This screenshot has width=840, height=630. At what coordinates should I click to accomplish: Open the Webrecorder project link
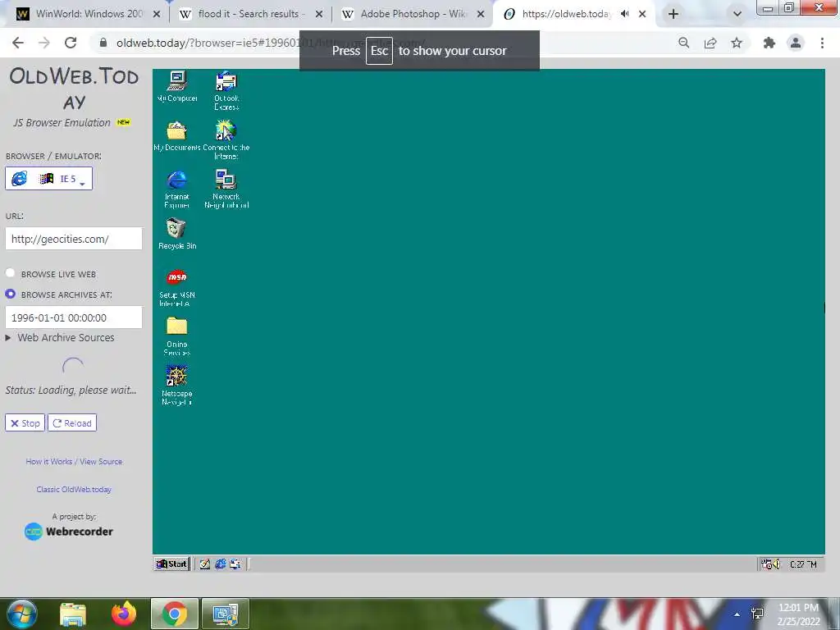pyautogui.click(x=69, y=532)
